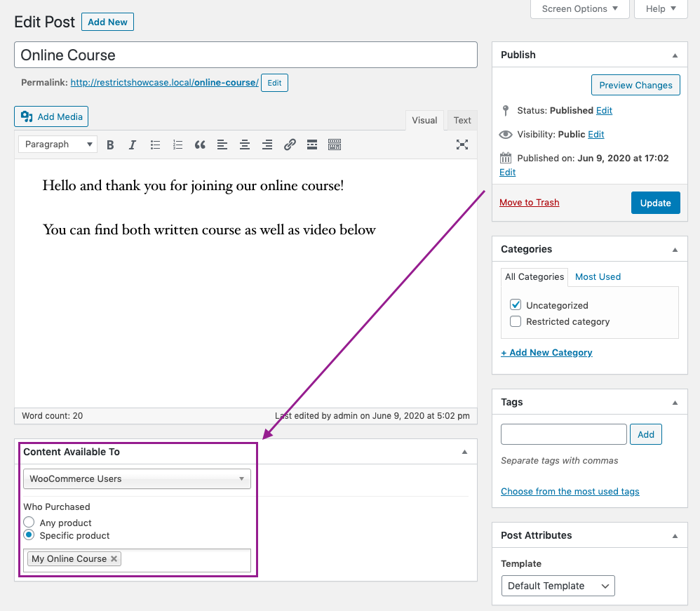Open the Paragraph format dropdown
The height and width of the screenshot is (611, 700).
coord(58,145)
